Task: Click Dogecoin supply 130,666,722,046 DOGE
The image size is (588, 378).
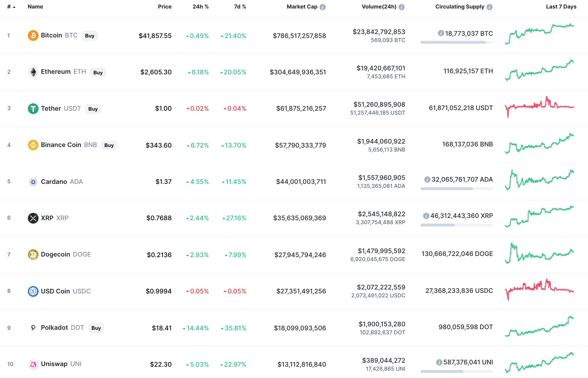Action: pyautogui.click(x=457, y=254)
